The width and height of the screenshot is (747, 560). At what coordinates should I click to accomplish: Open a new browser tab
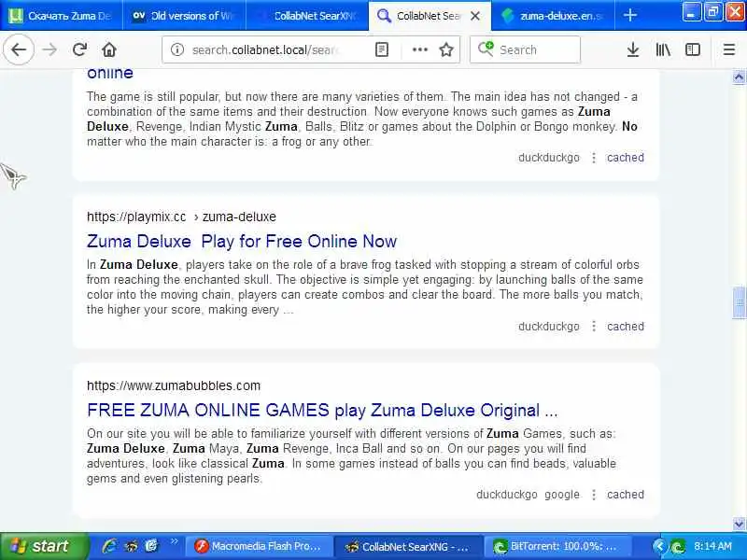pos(629,15)
